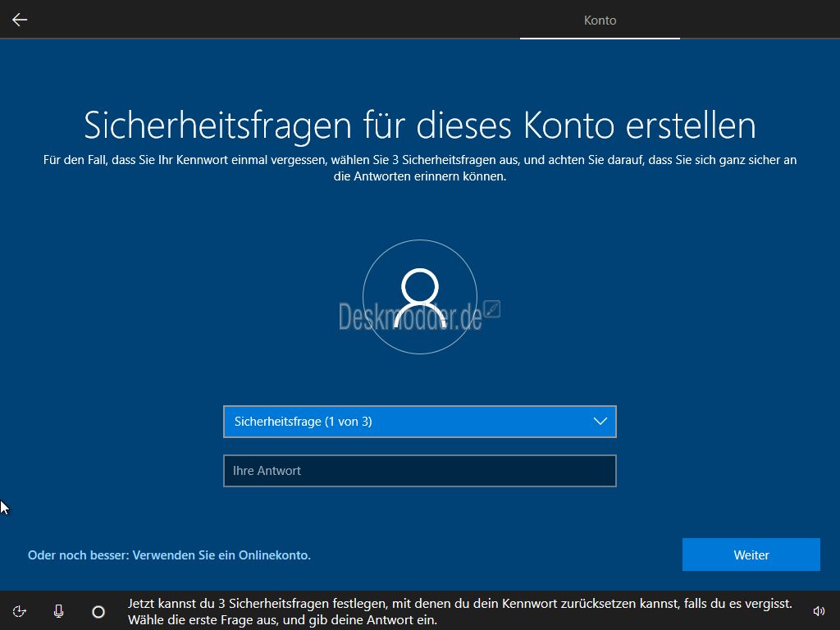Click the subtitle line Wähle die erste Frage aus
The height and width of the screenshot is (630, 840).
click(282, 620)
